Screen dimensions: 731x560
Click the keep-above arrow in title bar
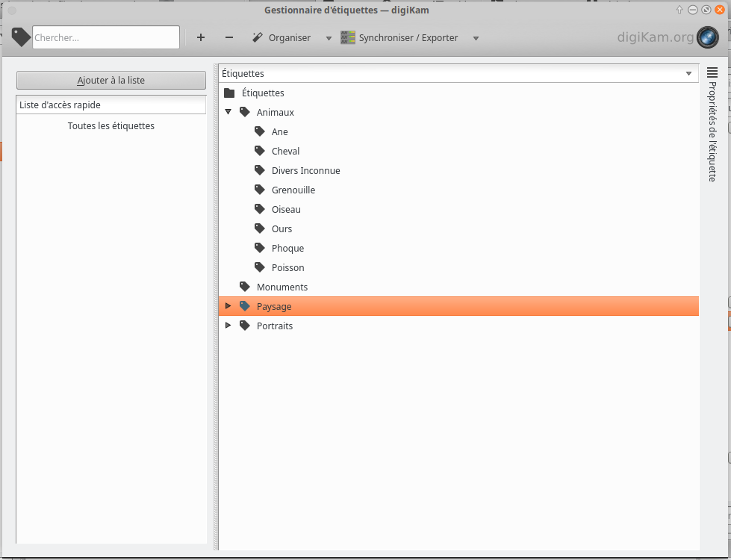pos(679,10)
